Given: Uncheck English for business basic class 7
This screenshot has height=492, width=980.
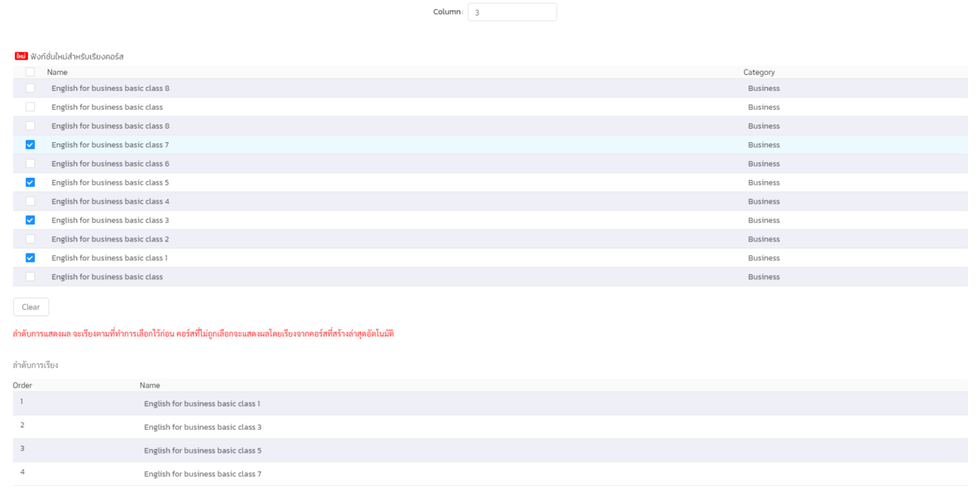Looking at the screenshot, I should 30,145.
